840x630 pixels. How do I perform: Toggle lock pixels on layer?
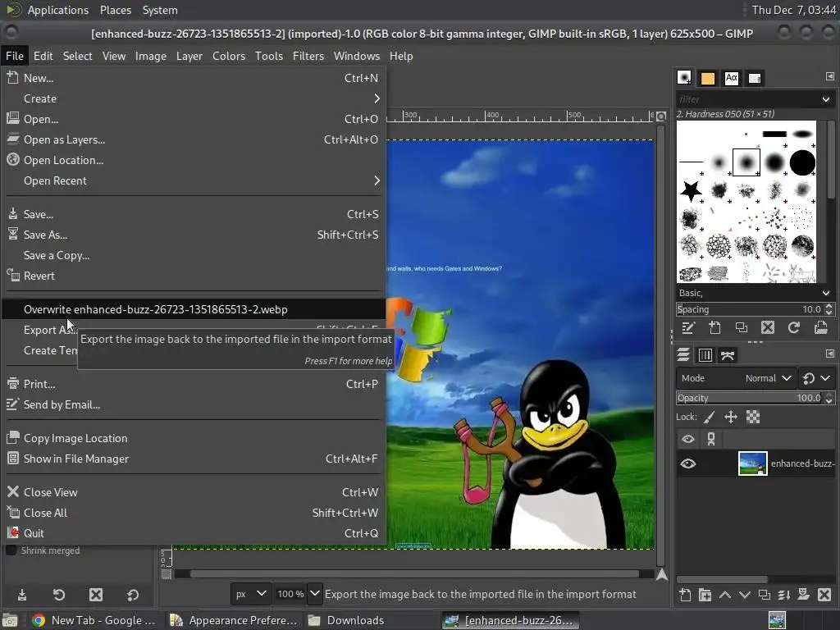709,417
